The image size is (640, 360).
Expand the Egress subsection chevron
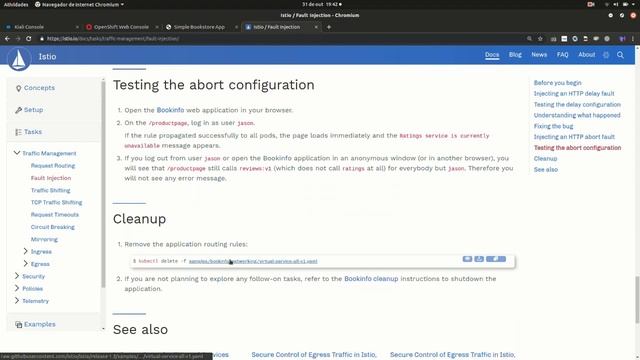coord(26,263)
